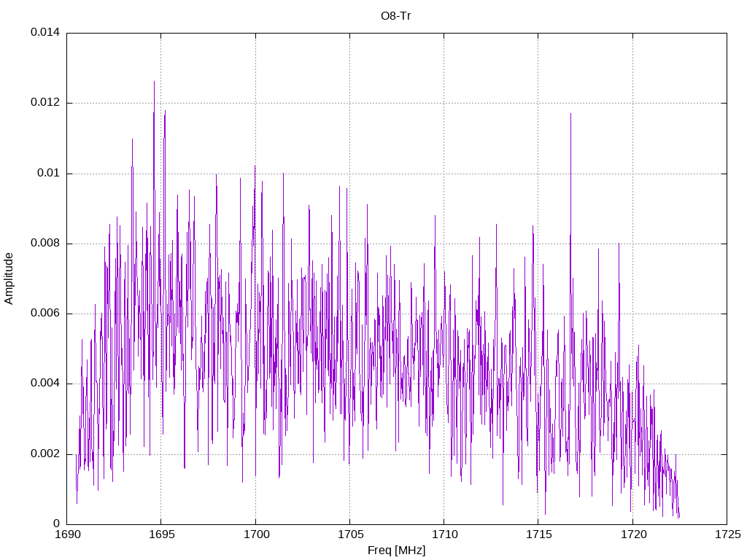This screenshot has width=747, height=560.
Task: Click the 0.01 y-axis tick label
Action: point(49,173)
